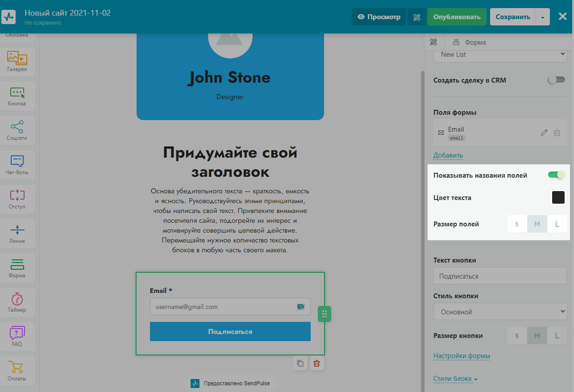The width and height of the screenshot is (574, 392).
Task: Open the Цвет текста color swatch
Action: pos(558,197)
